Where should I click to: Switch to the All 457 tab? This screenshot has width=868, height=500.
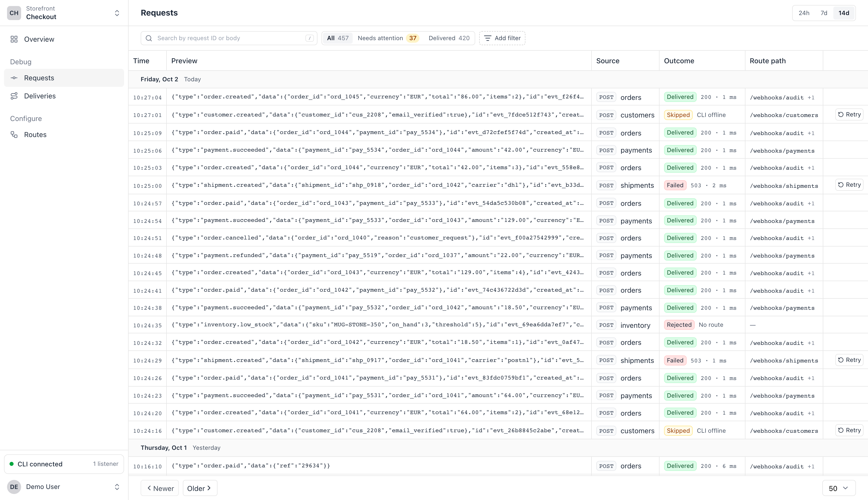(x=338, y=38)
